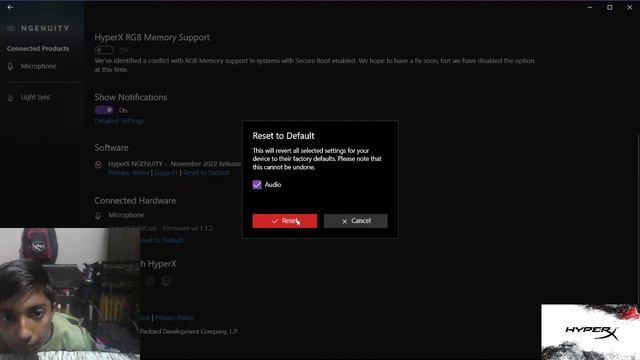640x360 pixels.
Task: Close the NGENUITY window
Action: tap(630, 7)
